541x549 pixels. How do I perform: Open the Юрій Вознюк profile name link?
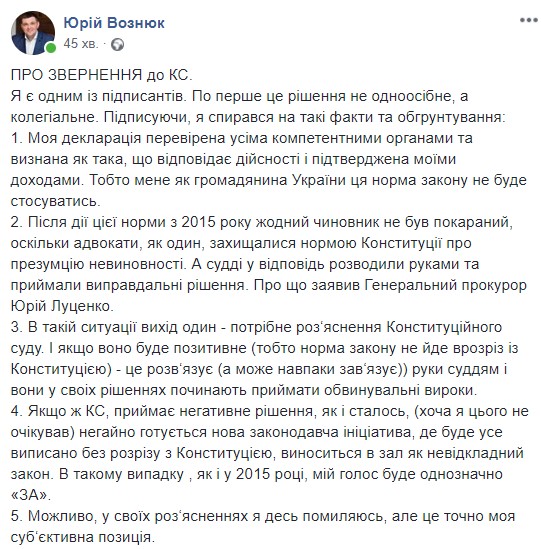point(114,23)
